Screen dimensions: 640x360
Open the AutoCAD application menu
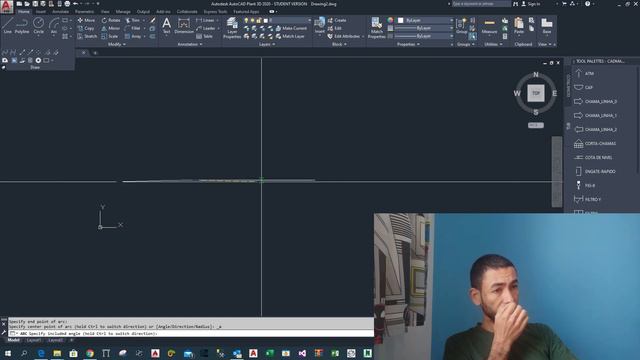(x=7, y=7)
